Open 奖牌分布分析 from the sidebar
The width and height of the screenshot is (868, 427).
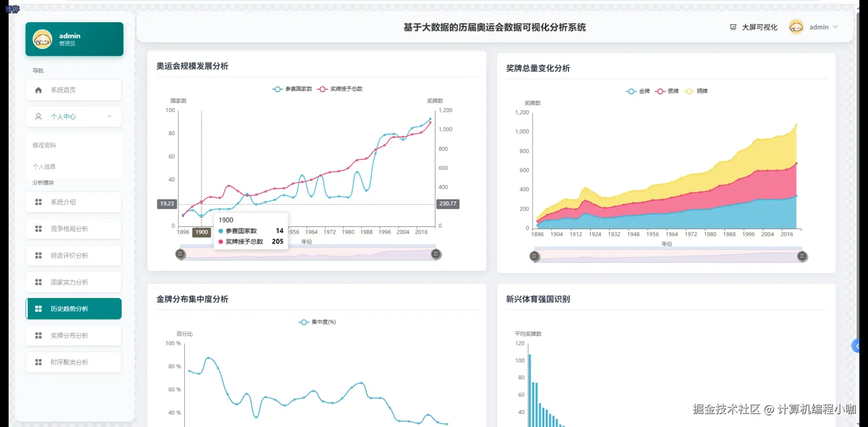(74, 335)
